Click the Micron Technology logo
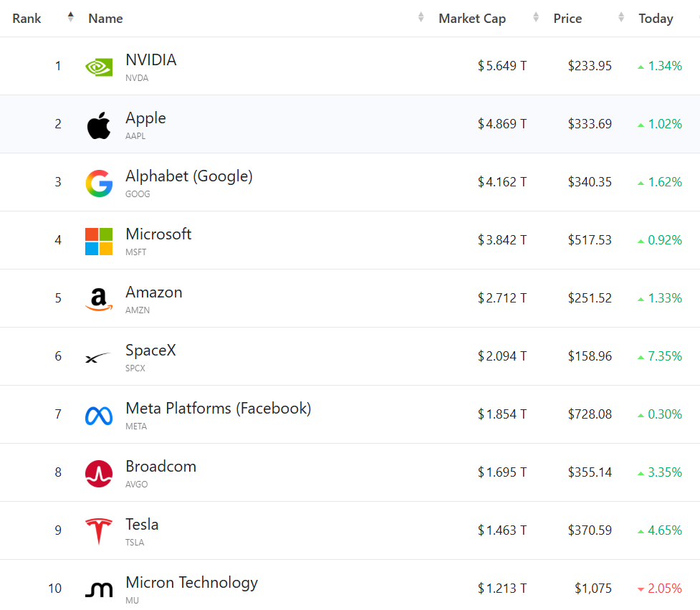Screen dimensions: 700x610 tap(99, 589)
